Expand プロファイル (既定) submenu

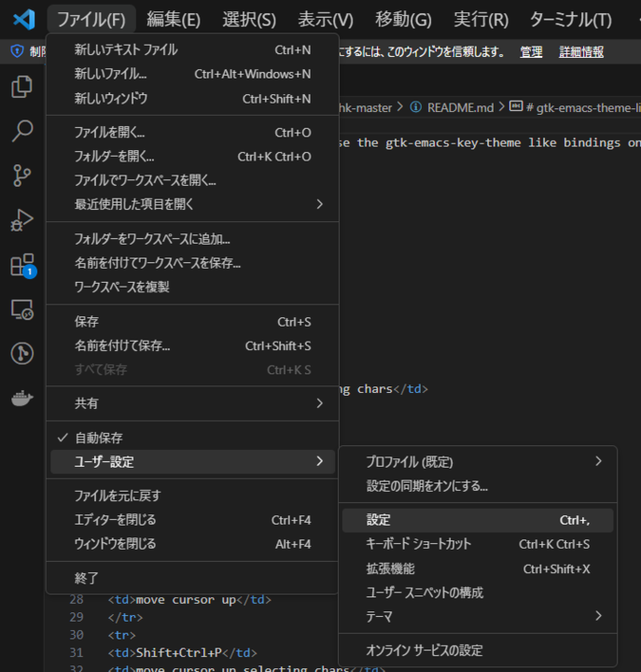point(478,462)
